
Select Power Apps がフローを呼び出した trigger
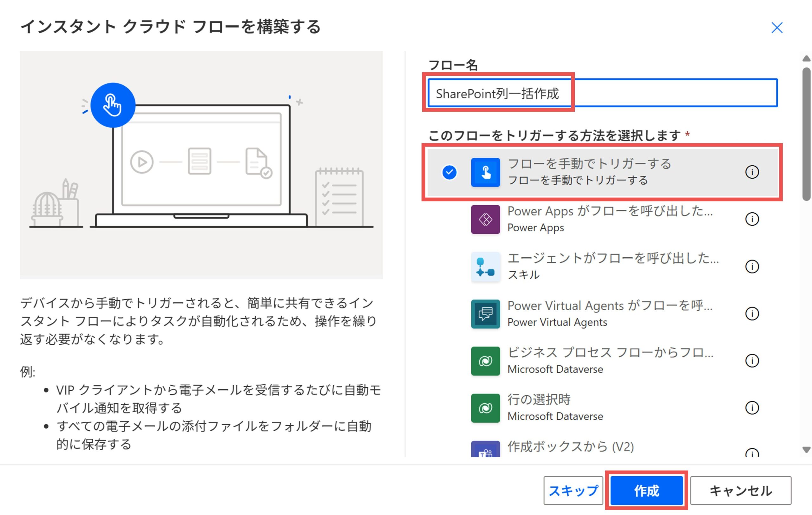[610, 211]
